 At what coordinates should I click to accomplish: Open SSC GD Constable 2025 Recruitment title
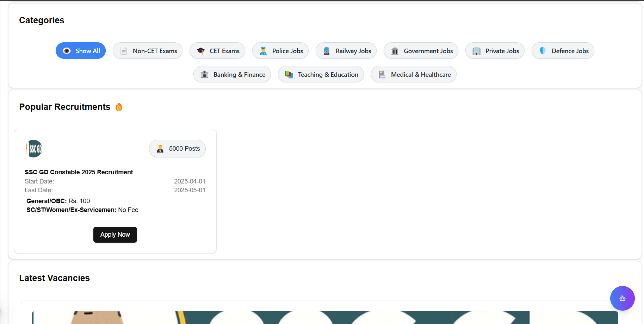click(79, 172)
